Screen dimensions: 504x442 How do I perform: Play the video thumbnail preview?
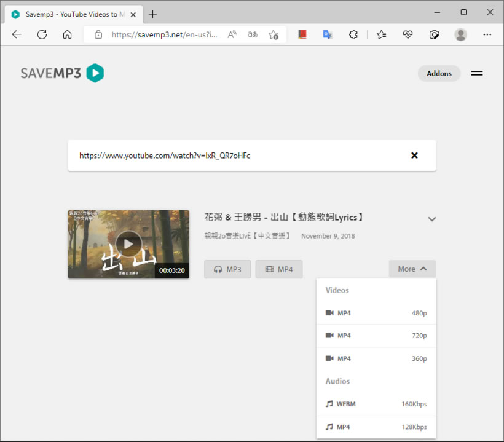pos(128,244)
